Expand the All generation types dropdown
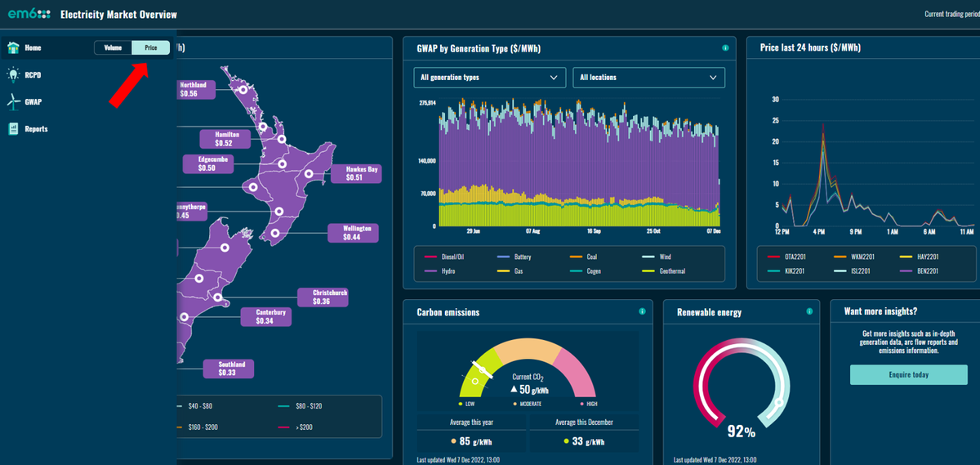The width and height of the screenshot is (980, 465). click(x=489, y=78)
